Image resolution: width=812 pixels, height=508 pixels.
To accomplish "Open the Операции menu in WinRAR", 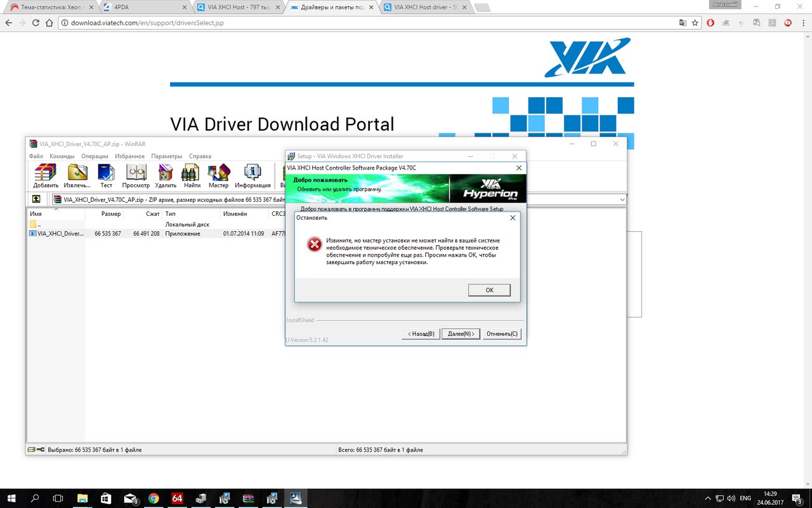I will point(95,156).
